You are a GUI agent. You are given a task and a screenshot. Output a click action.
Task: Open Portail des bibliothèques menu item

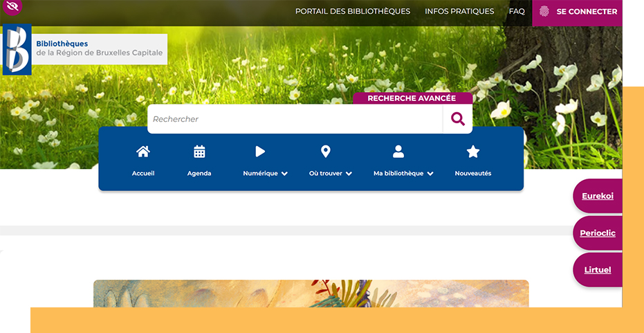(x=353, y=12)
